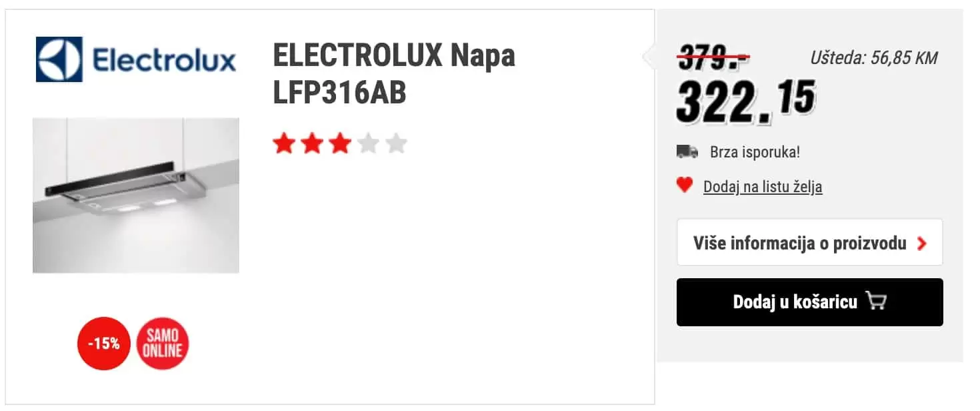Click the red -15% discount badge
This screenshot has width=980, height=411.
point(103,342)
